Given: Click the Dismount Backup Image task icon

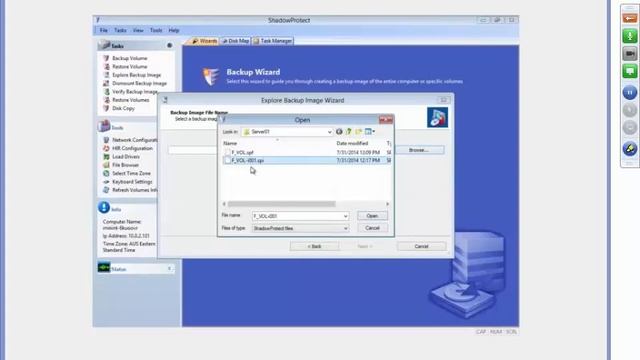Looking at the screenshot, I should point(106,83).
